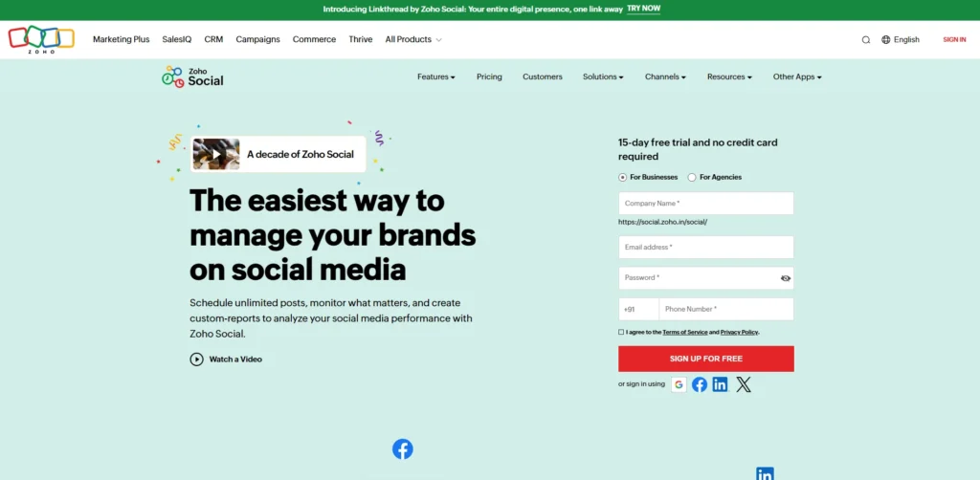Viewport: 980px width, 480px height.
Task: Click the headline The easiest way to manage
Action: (332, 235)
